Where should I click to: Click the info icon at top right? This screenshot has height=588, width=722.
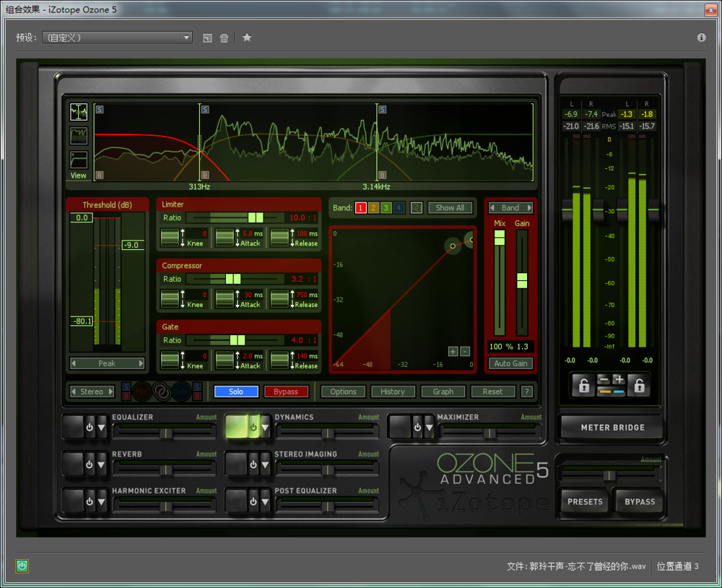(x=701, y=38)
